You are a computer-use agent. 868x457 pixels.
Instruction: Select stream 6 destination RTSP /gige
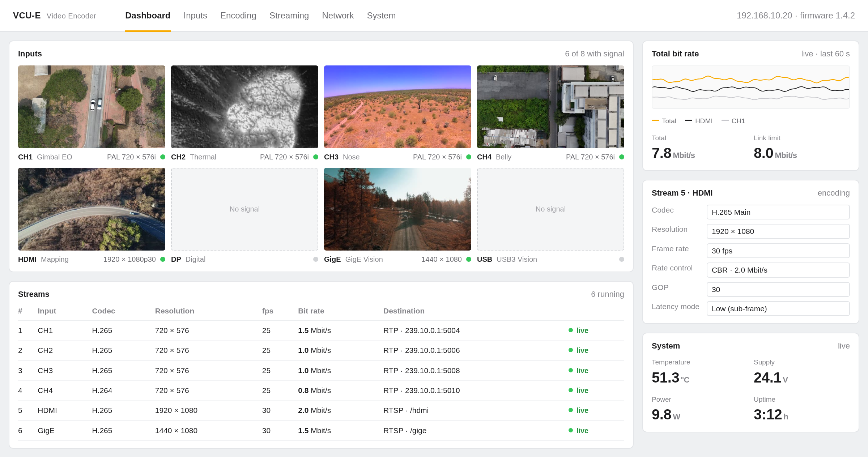tap(405, 431)
